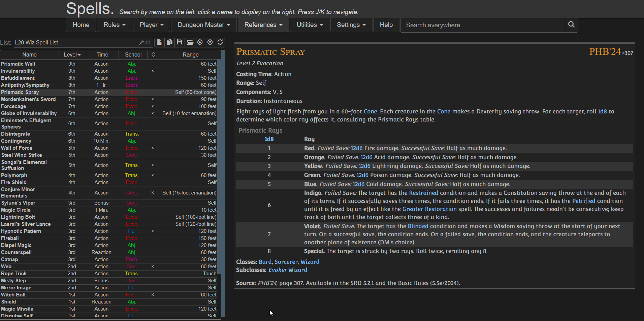
Task: Select the Forcecage spell row
Action: [109, 106]
